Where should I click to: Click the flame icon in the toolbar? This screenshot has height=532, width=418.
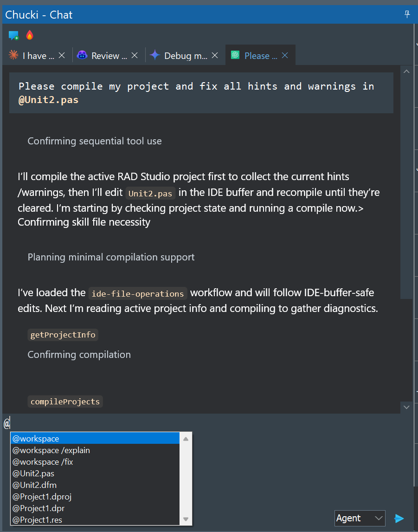[29, 35]
